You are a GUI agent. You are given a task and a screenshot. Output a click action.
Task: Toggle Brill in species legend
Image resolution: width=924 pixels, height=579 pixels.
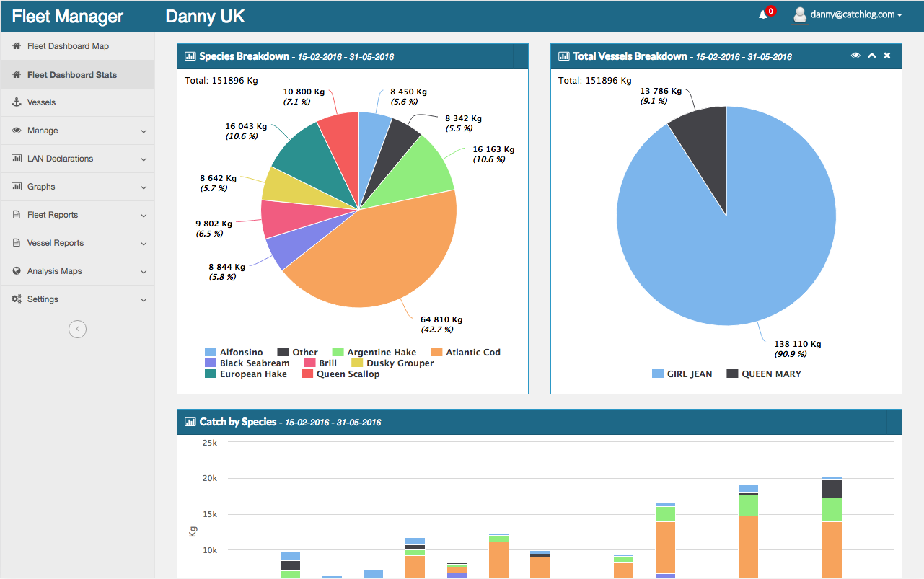coord(320,363)
